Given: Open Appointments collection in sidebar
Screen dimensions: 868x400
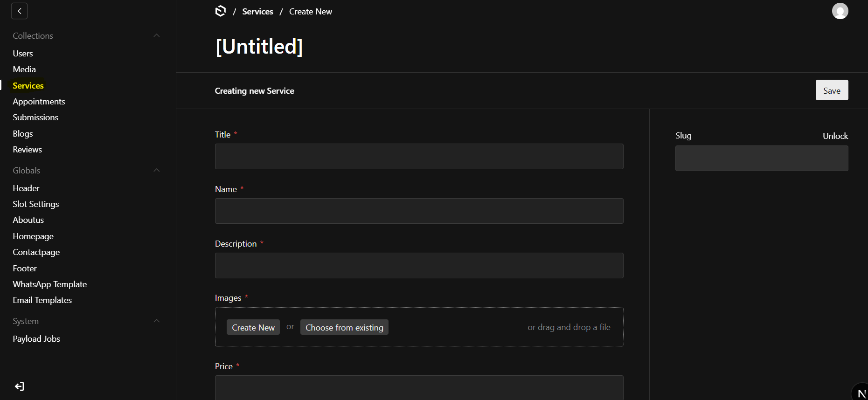Looking at the screenshot, I should pos(39,102).
